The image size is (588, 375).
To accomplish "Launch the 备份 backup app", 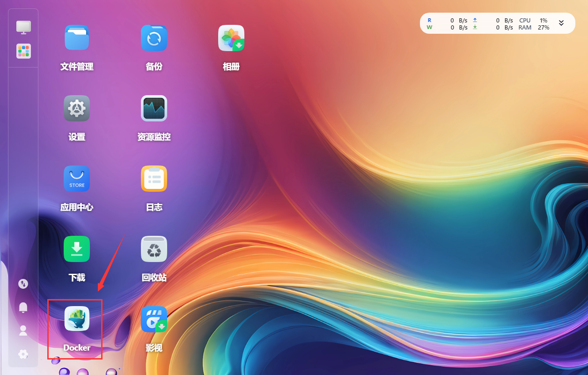I will (x=154, y=38).
